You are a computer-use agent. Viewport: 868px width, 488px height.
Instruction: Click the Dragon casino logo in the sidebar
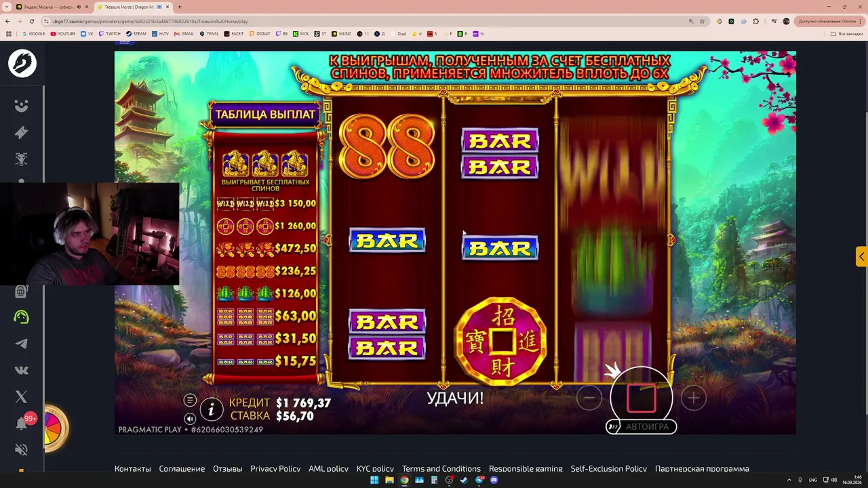(22, 63)
